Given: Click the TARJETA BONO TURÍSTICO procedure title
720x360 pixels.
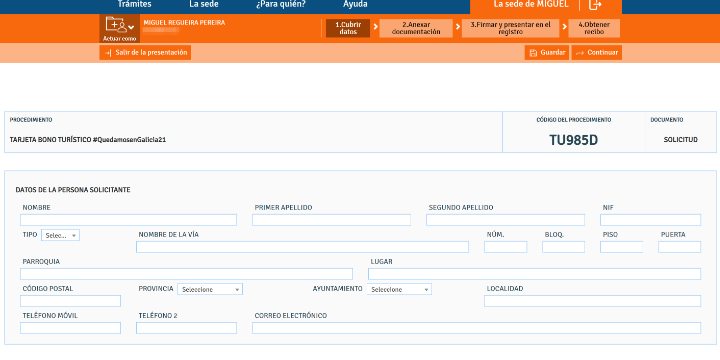Looking at the screenshot, I should point(88,140).
